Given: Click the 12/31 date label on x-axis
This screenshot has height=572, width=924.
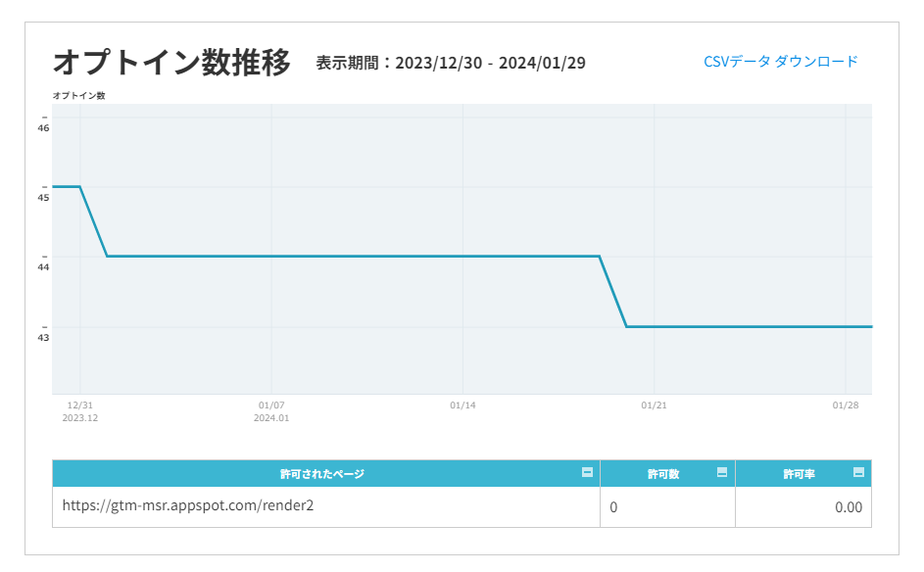Looking at the screenshot, I should pos(79,405).
